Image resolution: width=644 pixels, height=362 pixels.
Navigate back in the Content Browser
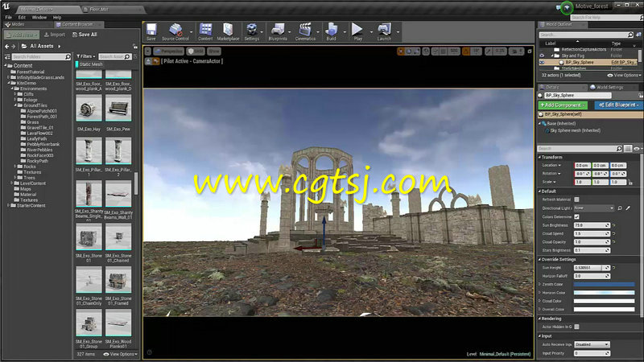(x=6, y=47)
